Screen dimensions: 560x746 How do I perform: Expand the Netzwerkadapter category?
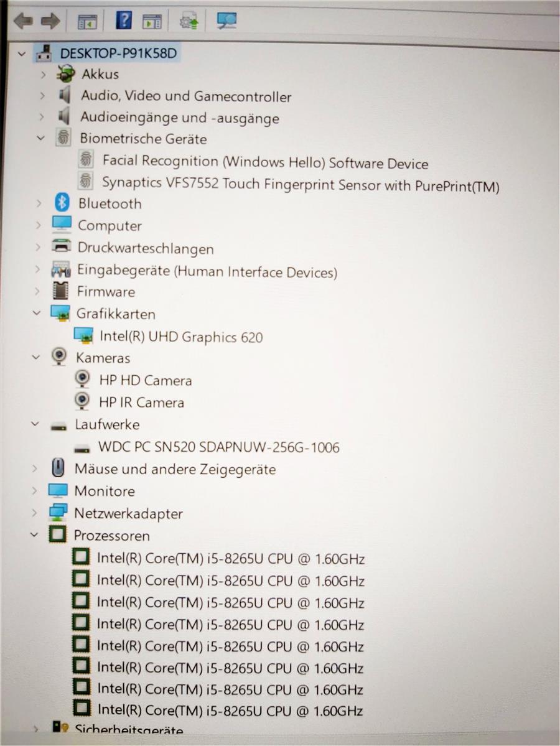(x=34, y=513)
